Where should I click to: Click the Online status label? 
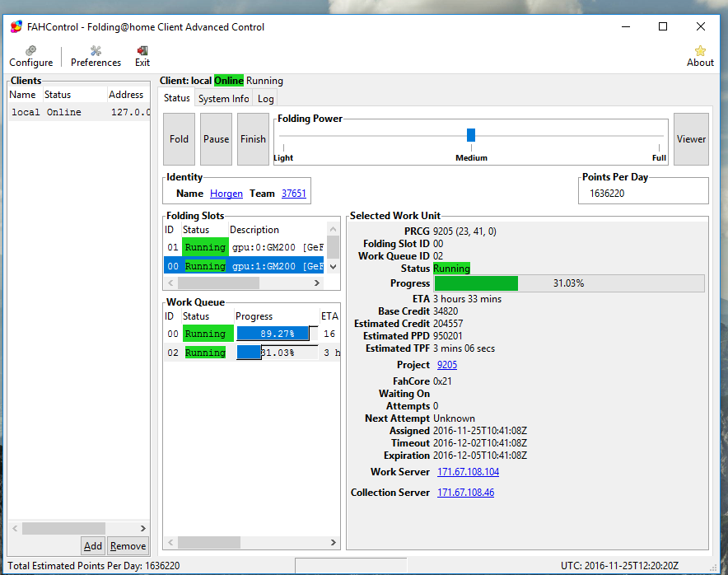pos(228,81)
